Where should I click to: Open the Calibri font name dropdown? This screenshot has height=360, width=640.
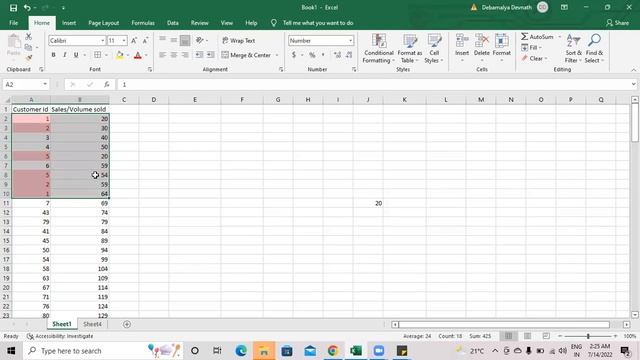(102, 40)
